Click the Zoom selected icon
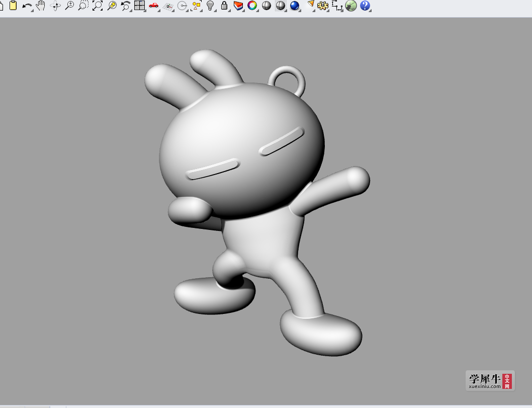Screen dimensions: 532x408 click(112, 6)
